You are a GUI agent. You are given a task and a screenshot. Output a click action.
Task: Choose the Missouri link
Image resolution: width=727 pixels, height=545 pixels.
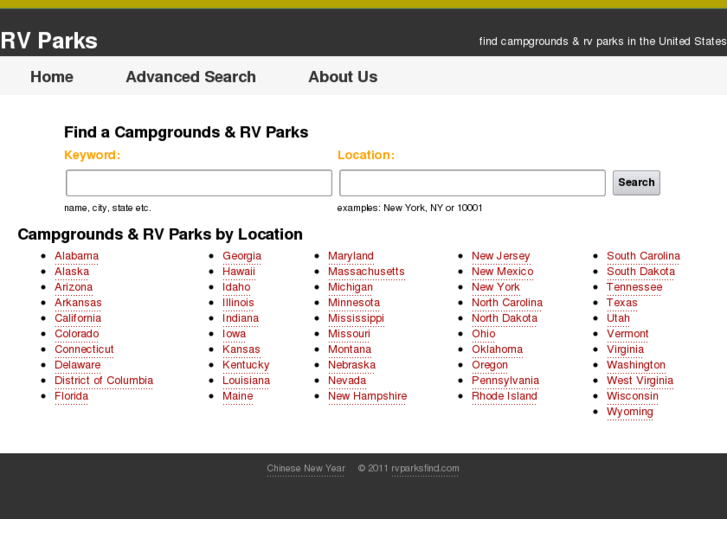pyautogui.click(x=350, y=334)
